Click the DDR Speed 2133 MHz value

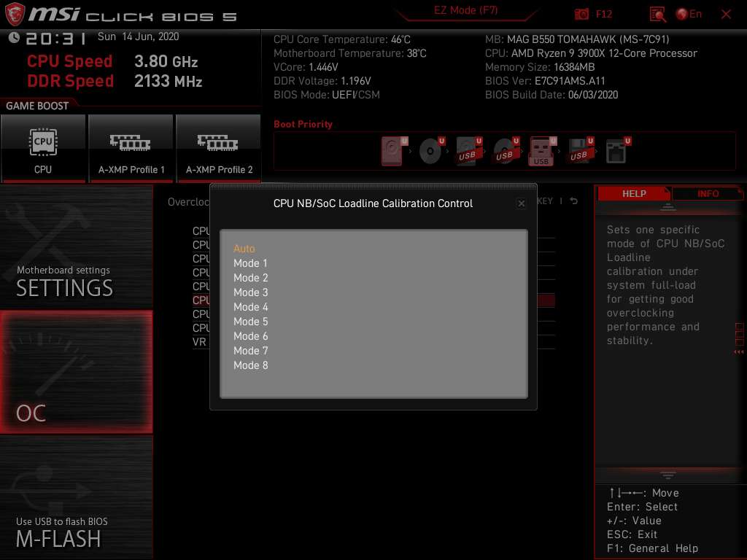click(169, 81)
